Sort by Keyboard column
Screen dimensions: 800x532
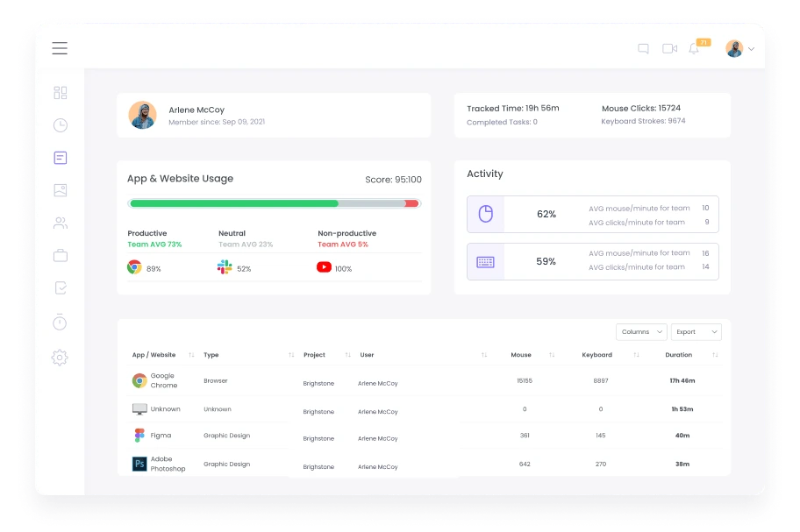coord(636,355)
